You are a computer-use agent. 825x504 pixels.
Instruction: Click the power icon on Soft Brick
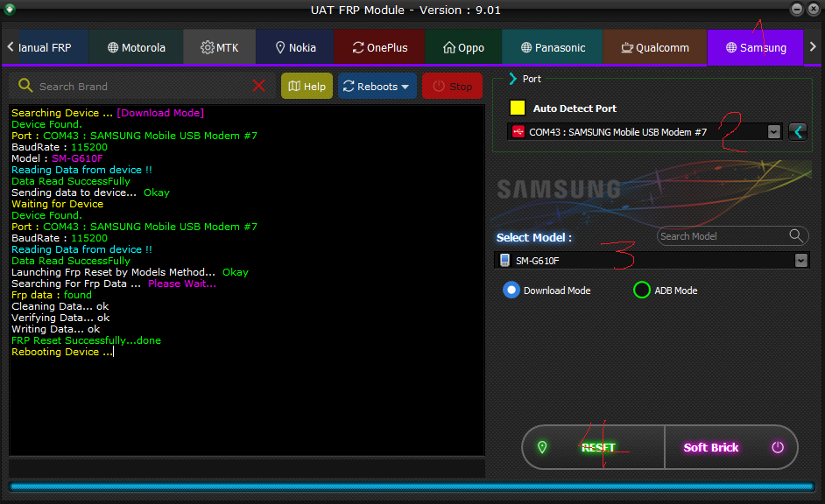coord(778,447)
